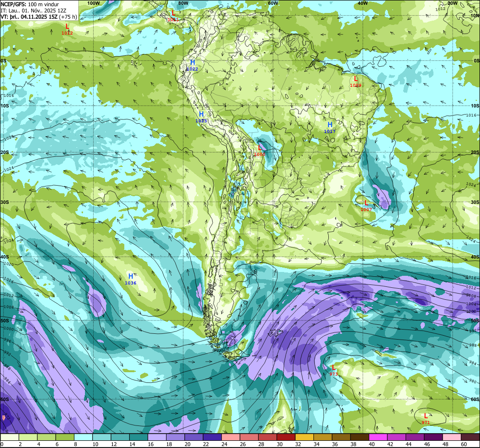This screenshot has height=448, width=480.
Task: Click the legend value 60
Action: (x=464, y=444)
